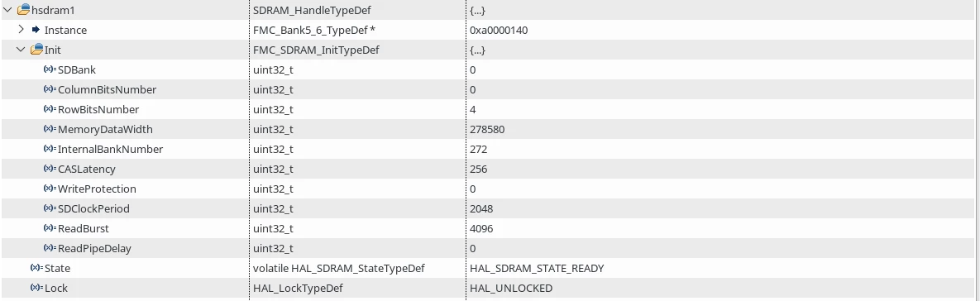Click the Instance pointer arrow icon
This screenshot has width=980, height=301.
pyautogui.click(x=36, y=29)
